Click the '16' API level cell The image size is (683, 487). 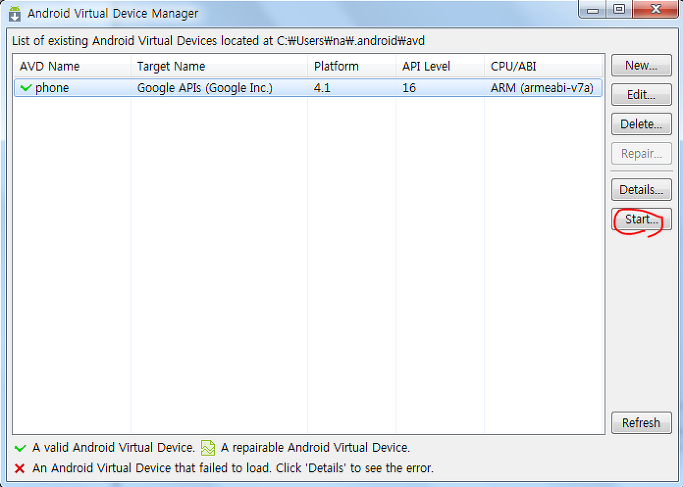point(409,88)
